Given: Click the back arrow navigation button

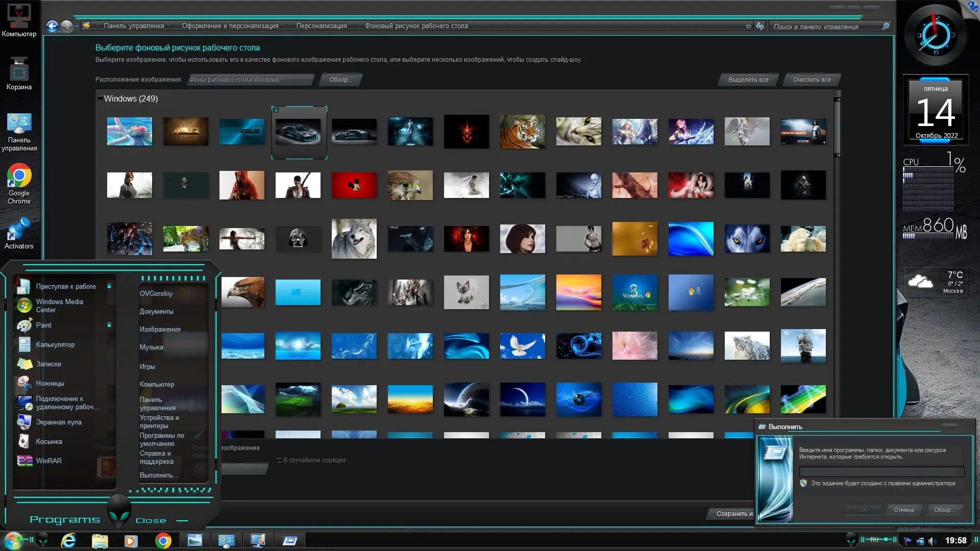Looking at the screenshot, I should 52,26.
